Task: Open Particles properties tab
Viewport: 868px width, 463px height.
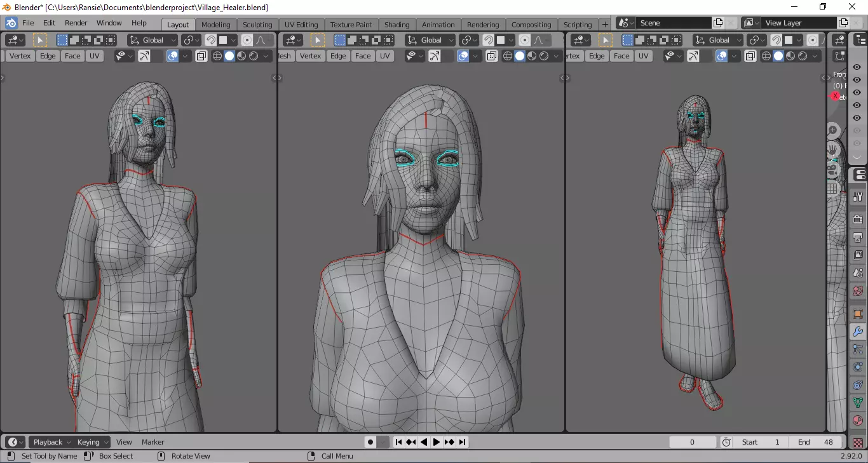Action: click(858, 349)
